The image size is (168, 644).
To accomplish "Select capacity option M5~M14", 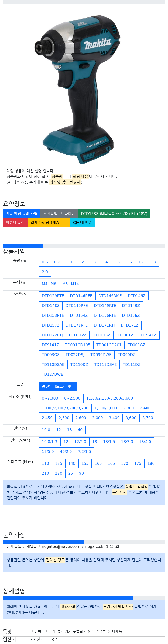I will click(70, 284).
